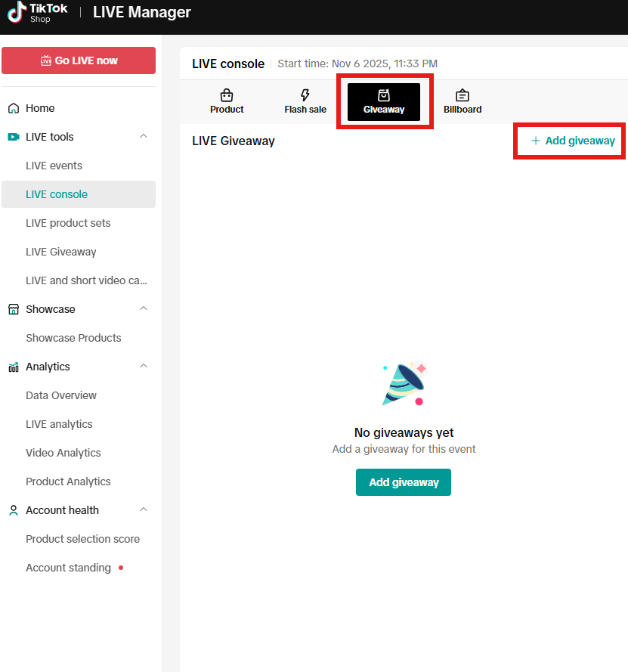Click the Showcase storefront icon

click(x=14, y=309)
